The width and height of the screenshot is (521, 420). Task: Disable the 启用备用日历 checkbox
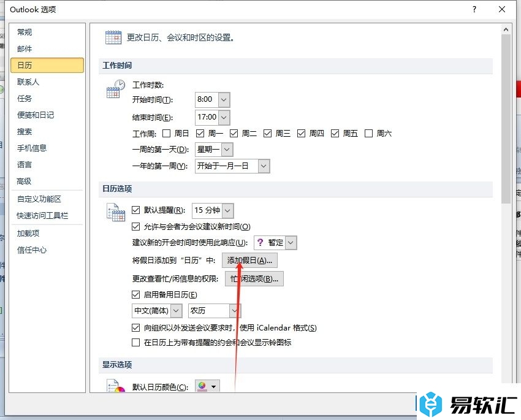click(135, 294)
